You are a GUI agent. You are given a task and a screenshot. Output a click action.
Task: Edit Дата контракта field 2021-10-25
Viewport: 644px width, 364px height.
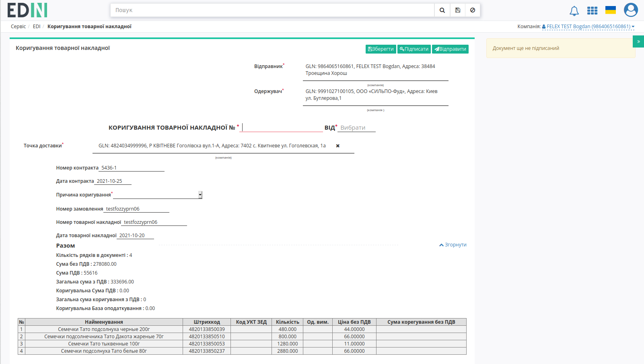(x=113, y=181)
